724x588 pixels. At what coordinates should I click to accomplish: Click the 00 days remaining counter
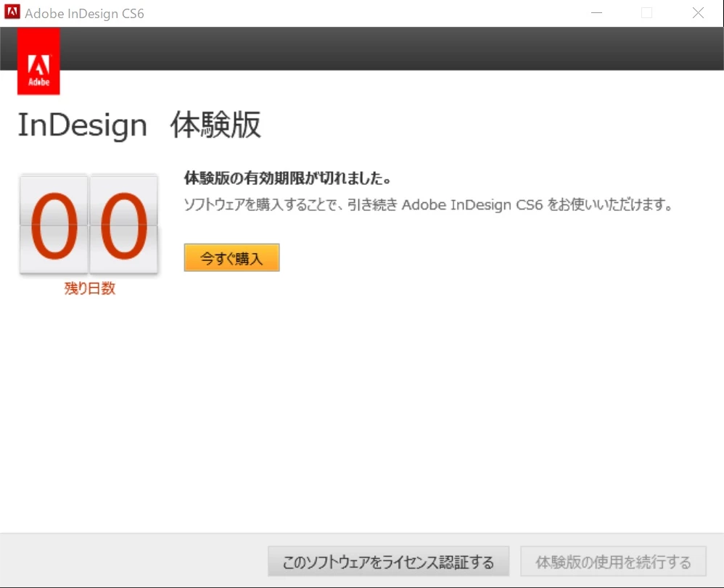pos(89,225)
